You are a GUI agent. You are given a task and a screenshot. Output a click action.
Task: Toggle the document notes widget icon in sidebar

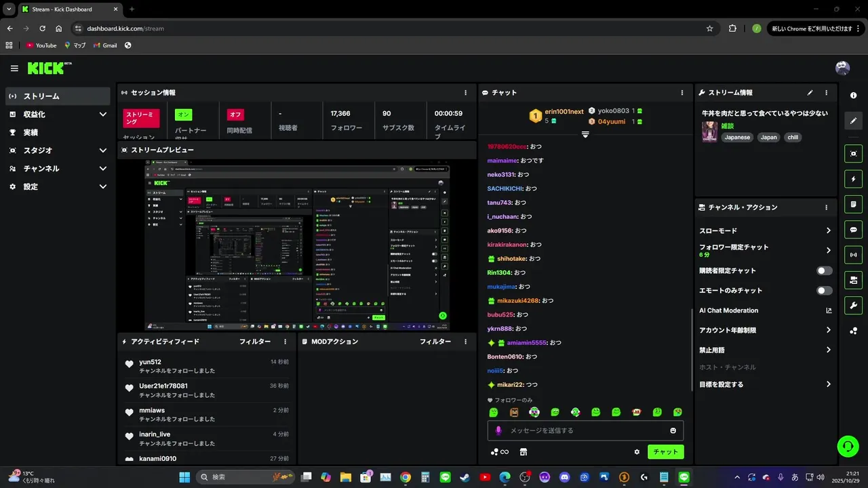click(x=854, y=204)
